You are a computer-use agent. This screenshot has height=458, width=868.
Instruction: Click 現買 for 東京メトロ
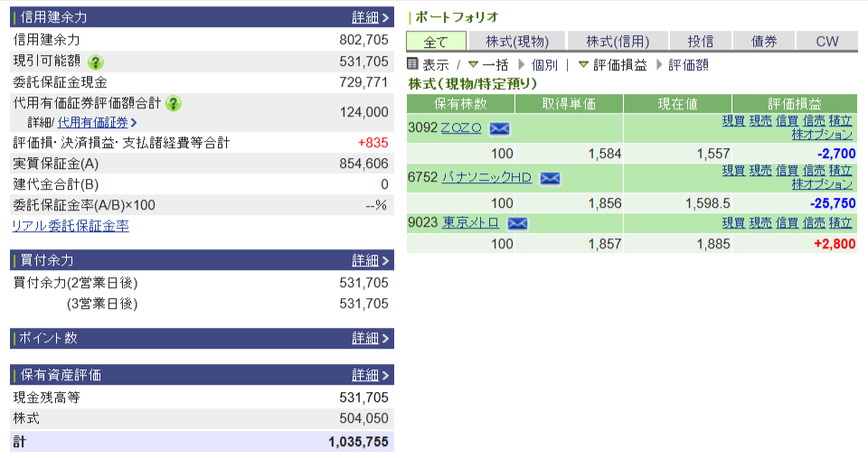(733, 222)
